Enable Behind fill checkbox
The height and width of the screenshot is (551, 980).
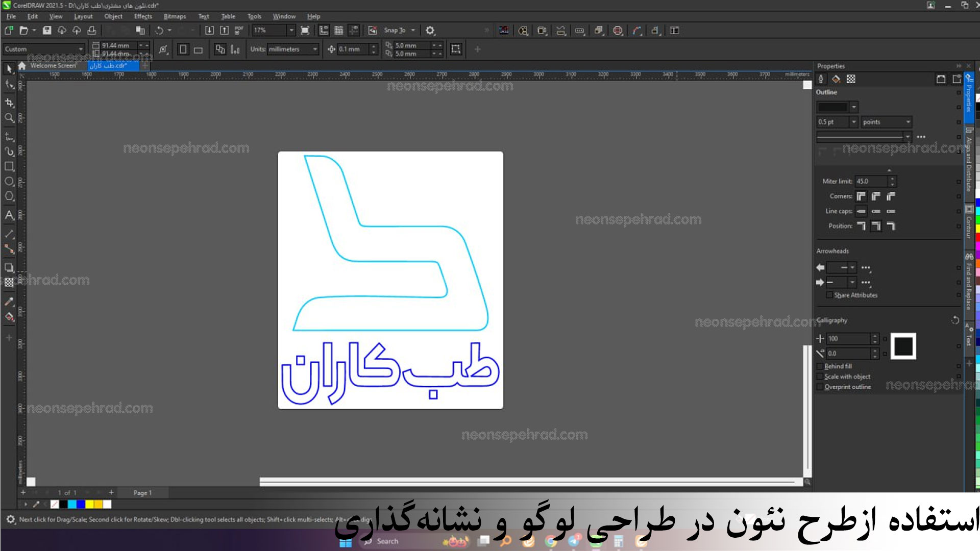[820, 366]
